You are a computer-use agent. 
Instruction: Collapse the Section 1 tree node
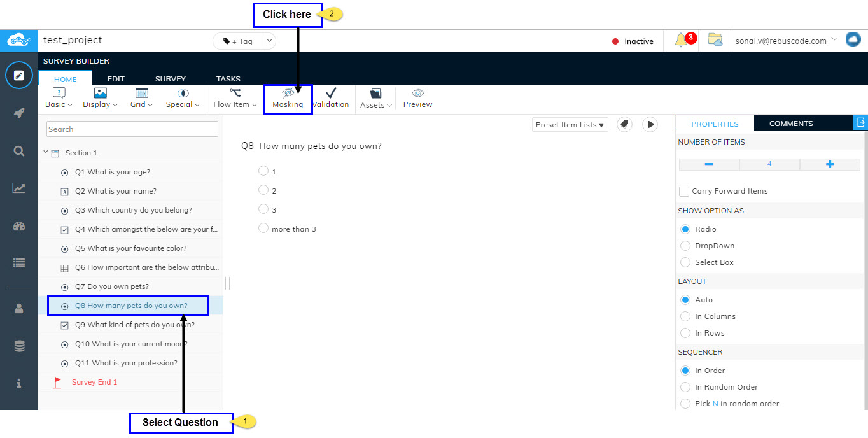click(46, 152)
